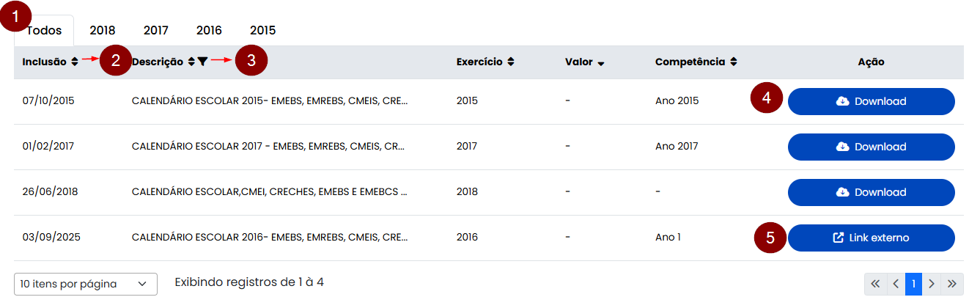Go to the next page arrow
980x308 pixels.
click(932, 284)
